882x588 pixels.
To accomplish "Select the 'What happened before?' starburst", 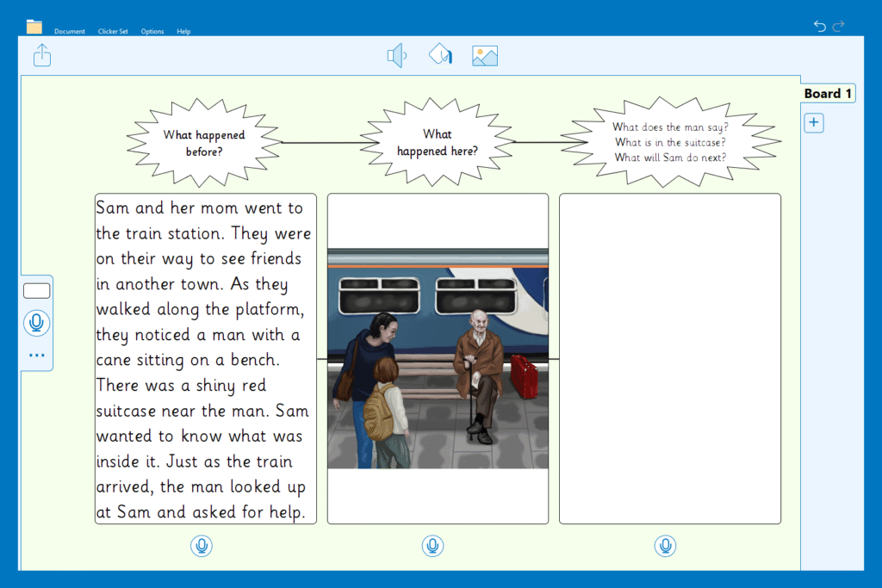I will pyautogui.click(x=204, y=143).
